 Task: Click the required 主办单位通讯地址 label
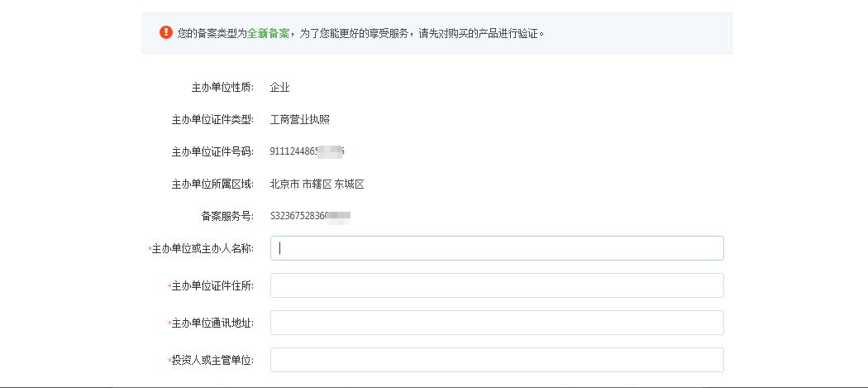pyautogui.click(x=212, y=323)
